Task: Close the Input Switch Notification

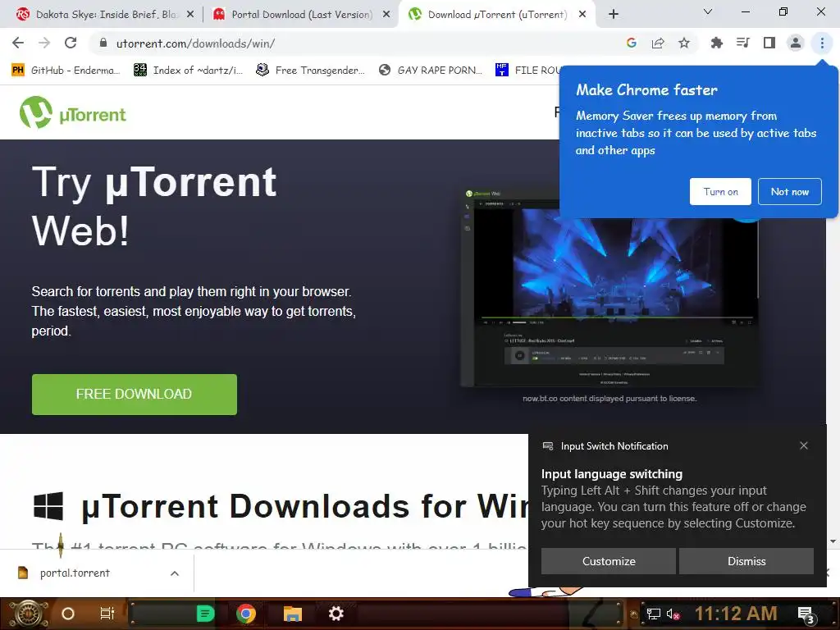Action: pos(804,445)
